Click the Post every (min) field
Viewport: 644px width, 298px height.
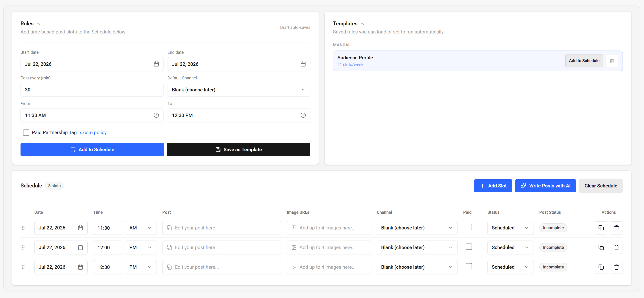point(92,90)
